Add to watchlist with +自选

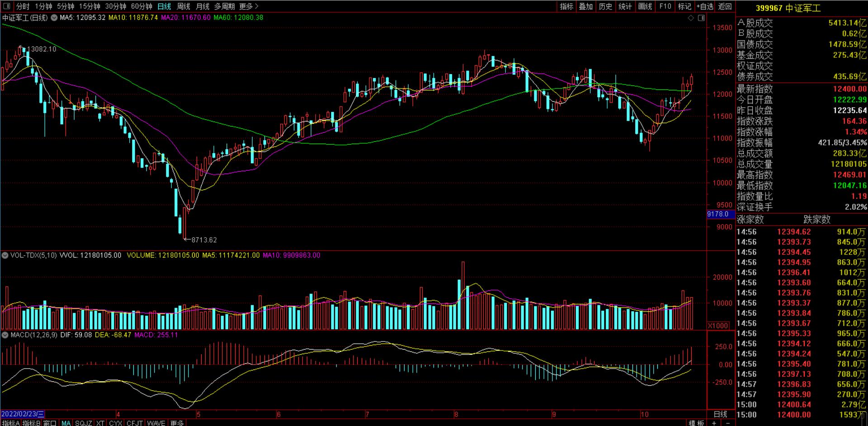point(705,6)
